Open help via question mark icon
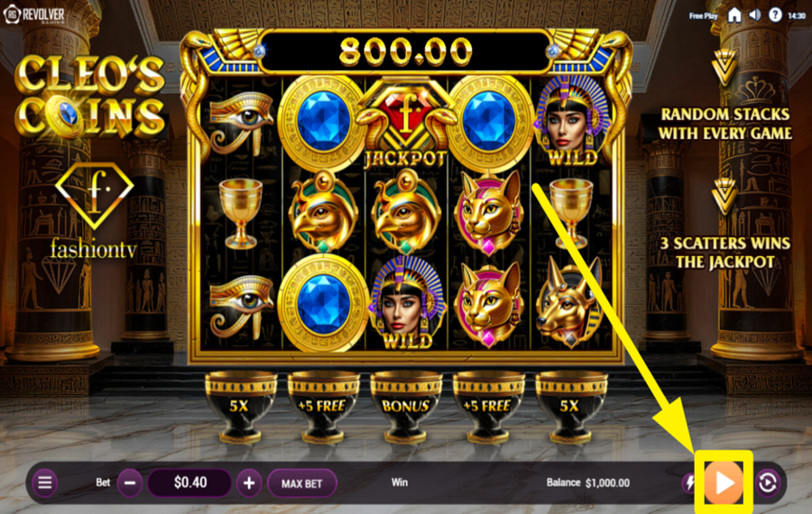Image resolution: width=812 pixels, height=514 pixels. pos(775,15)
